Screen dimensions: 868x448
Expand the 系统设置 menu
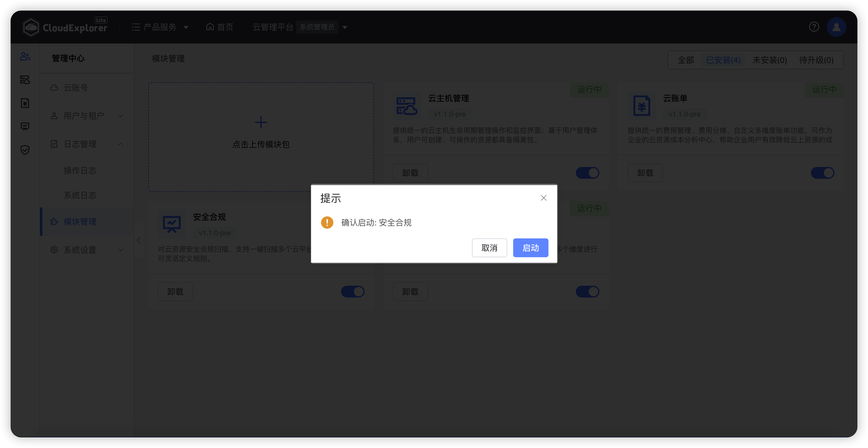coord(87,250)
